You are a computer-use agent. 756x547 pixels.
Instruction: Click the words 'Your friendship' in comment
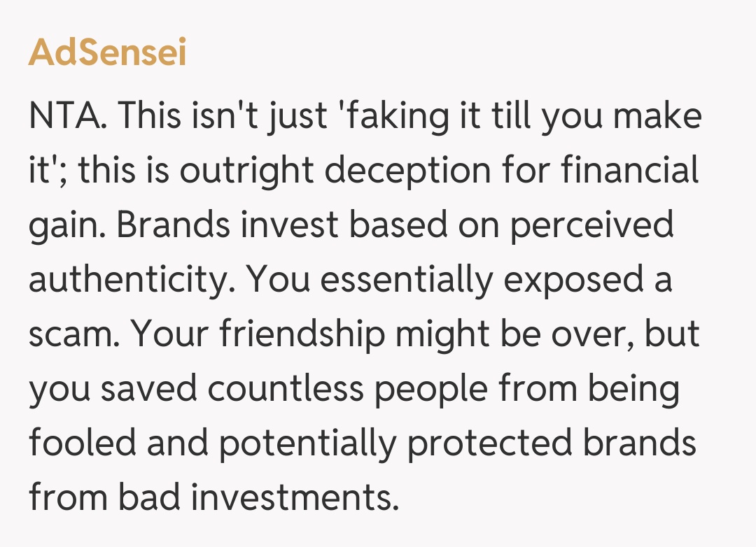[x=259, y=334]
